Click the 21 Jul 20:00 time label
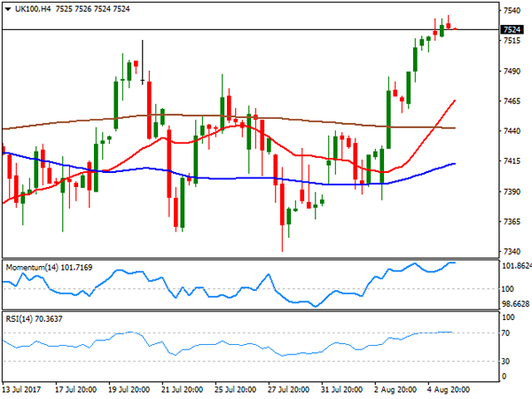 point(183,389)
